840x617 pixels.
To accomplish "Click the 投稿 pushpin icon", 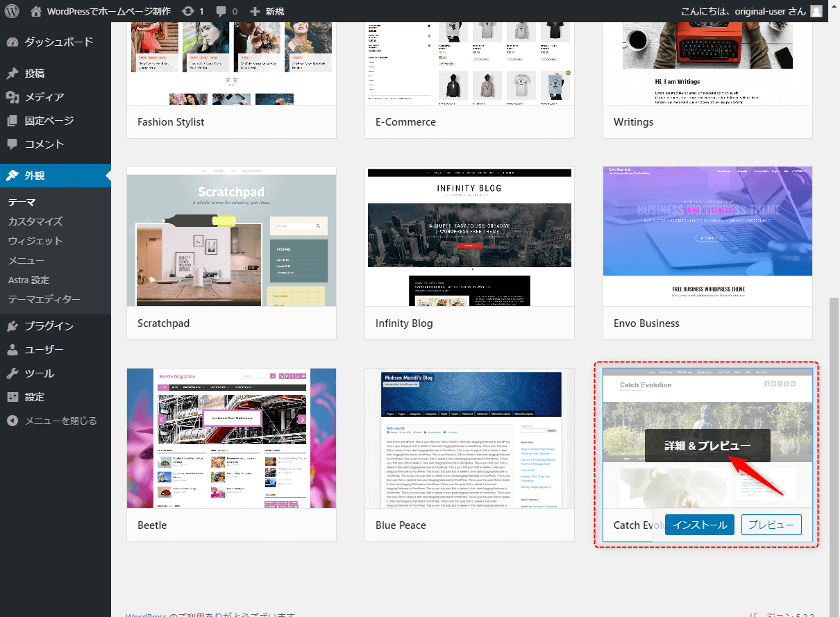I will pos(12,74).
